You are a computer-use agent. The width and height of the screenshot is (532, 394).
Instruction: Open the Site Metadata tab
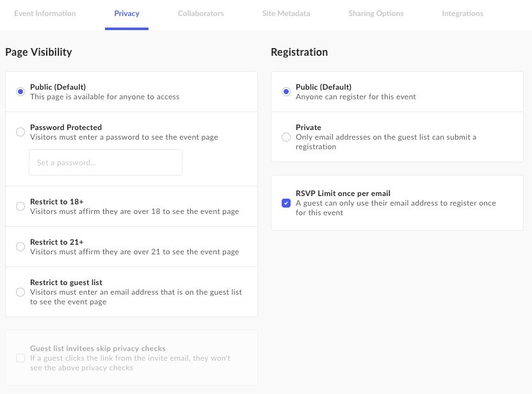point(286,13)
